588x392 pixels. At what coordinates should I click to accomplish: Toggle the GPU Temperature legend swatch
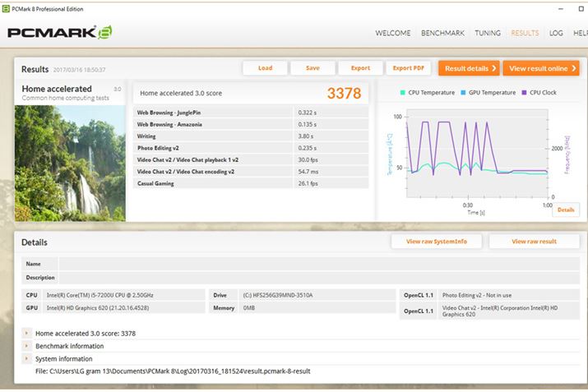[464, 93]
